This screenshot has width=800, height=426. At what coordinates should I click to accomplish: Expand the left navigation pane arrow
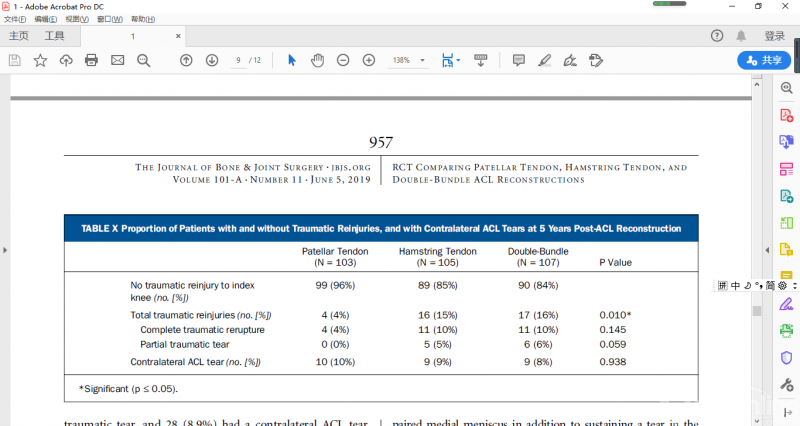tap(5, 248)
